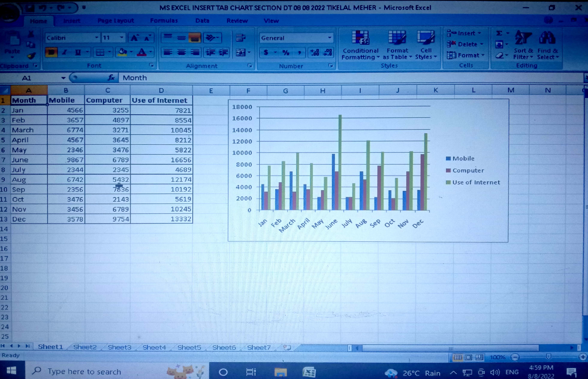Open the Formulas ribbon tab
The height and width of the screenshot is (379, 588).
(164, 21)
